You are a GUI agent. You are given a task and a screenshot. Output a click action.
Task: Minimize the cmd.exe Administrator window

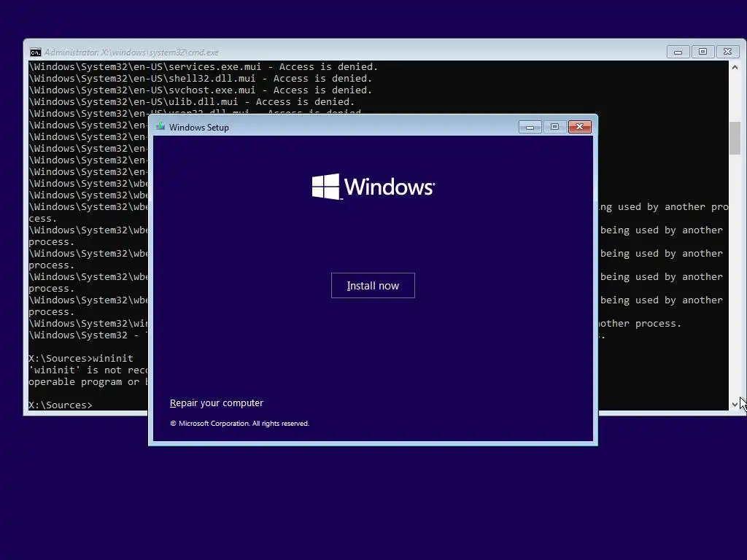point(678,52)
